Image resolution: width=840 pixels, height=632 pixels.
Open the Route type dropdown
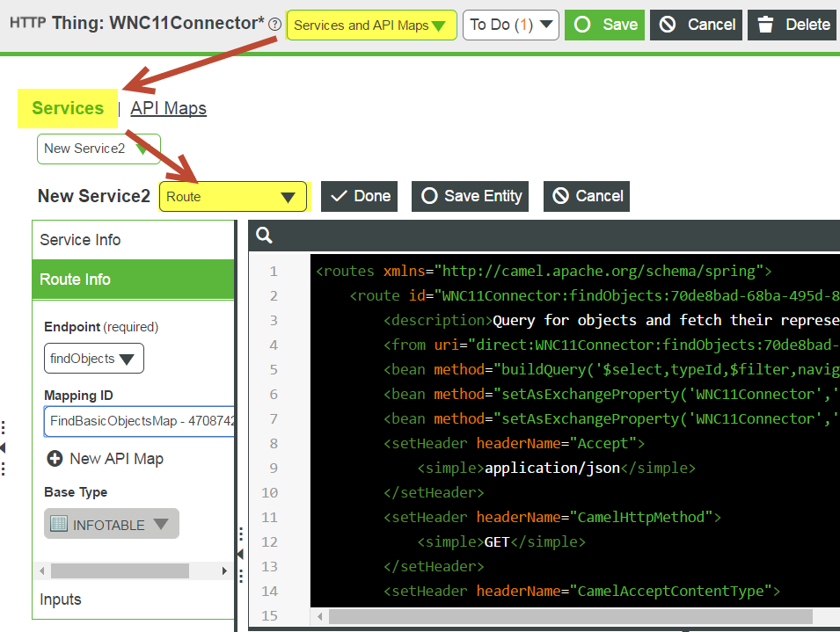click(x=232, y=196)
